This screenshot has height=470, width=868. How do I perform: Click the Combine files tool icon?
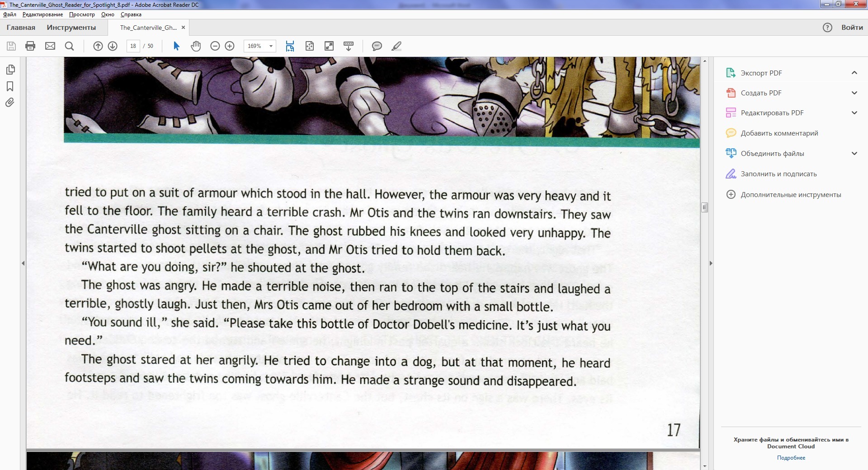tap(731, 153)
